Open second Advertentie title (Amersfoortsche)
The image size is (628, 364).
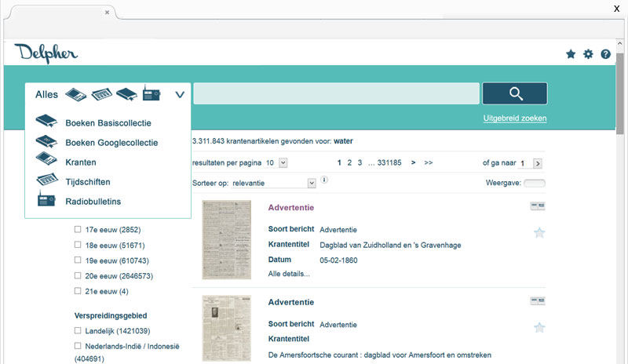[291, 302]
